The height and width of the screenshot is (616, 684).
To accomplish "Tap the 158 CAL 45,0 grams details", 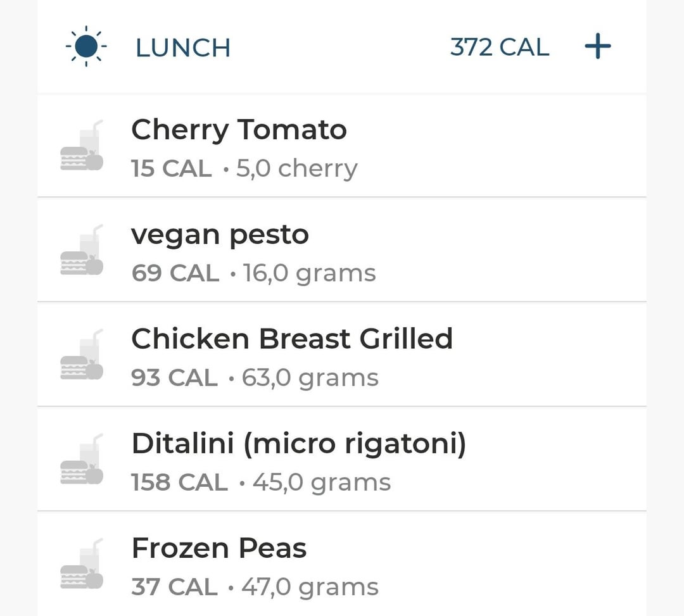I will tap(261, 482).
